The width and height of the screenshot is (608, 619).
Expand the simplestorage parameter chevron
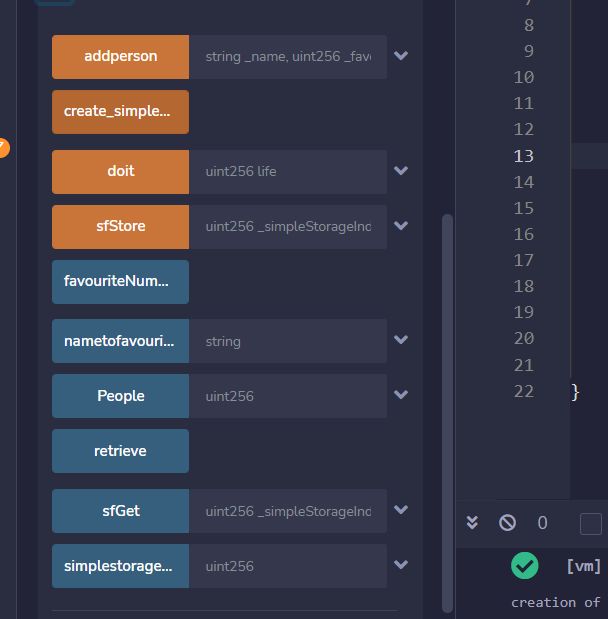pyautogui.click(x=401, y=565)
